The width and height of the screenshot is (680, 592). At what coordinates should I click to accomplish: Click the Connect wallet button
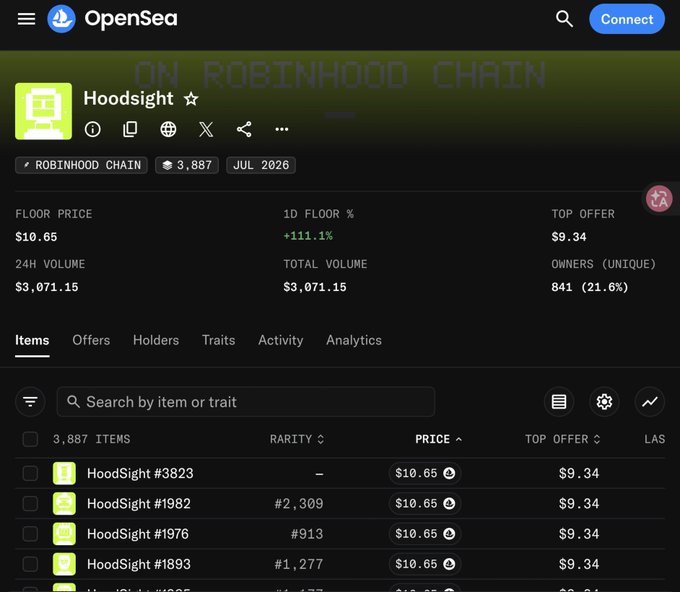(627, 19)
